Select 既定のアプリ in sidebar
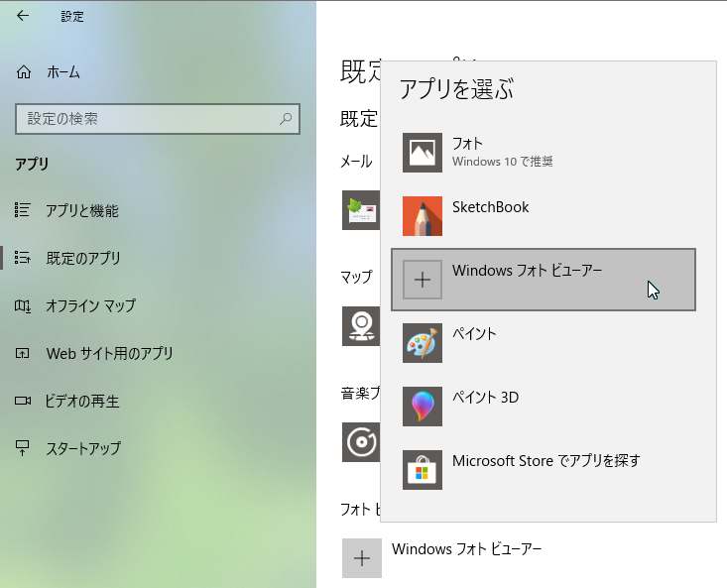The height and width of the screenshot is (588, 727). click(83, 258)
